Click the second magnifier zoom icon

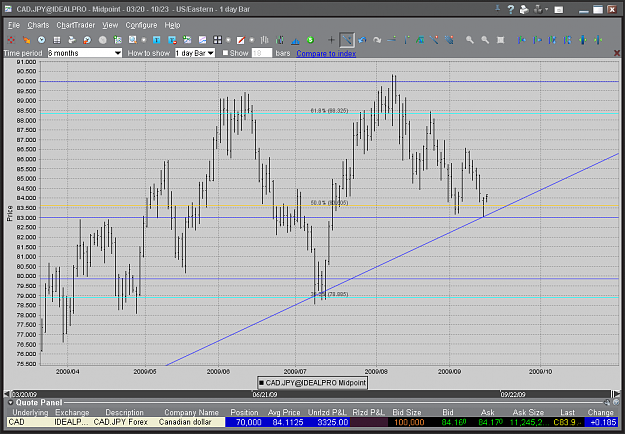[485, 40]
